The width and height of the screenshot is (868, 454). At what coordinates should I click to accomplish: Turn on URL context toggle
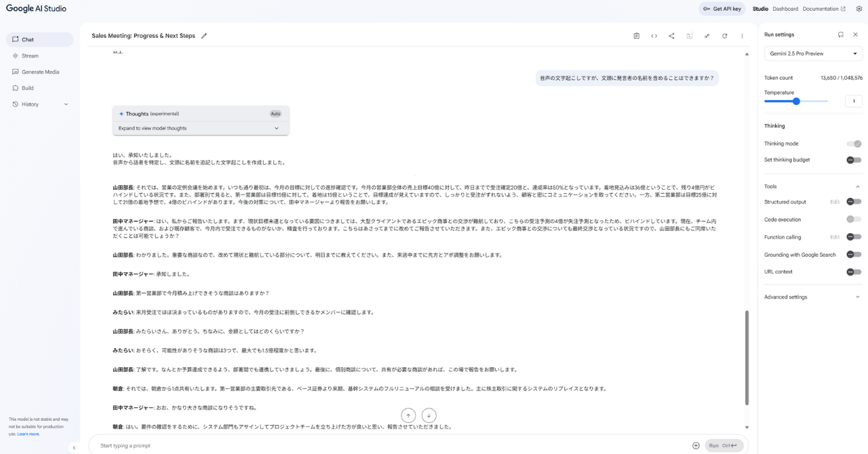(x=854, y=272)
